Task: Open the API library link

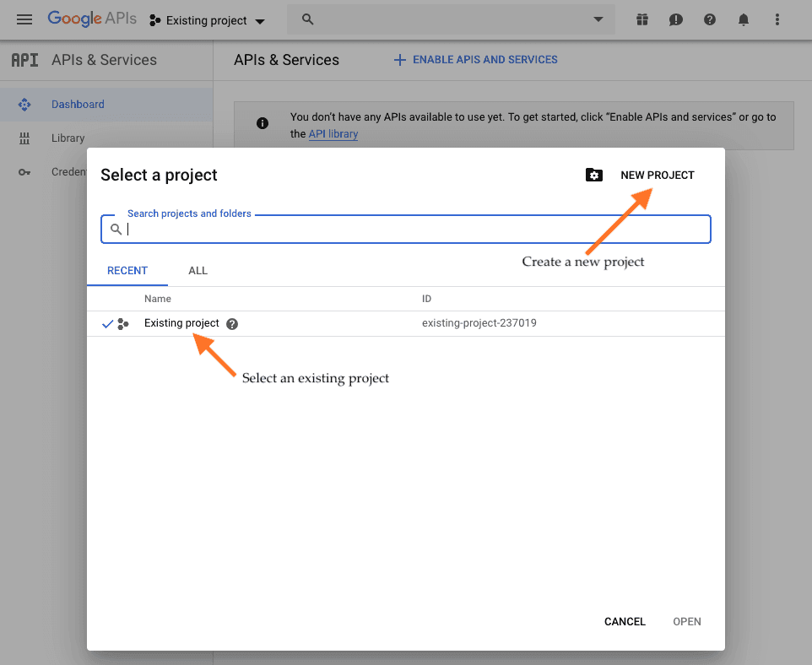Action: (x=333, y=134)
